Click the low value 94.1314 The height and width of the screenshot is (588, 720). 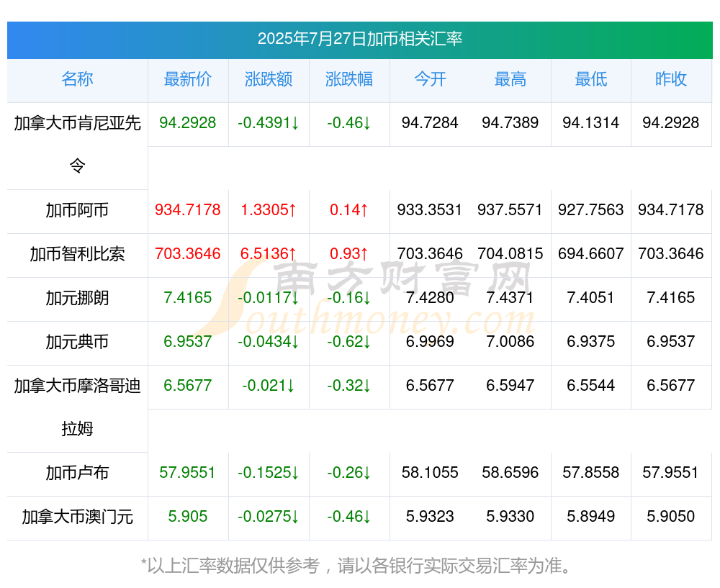pos(591,123)
